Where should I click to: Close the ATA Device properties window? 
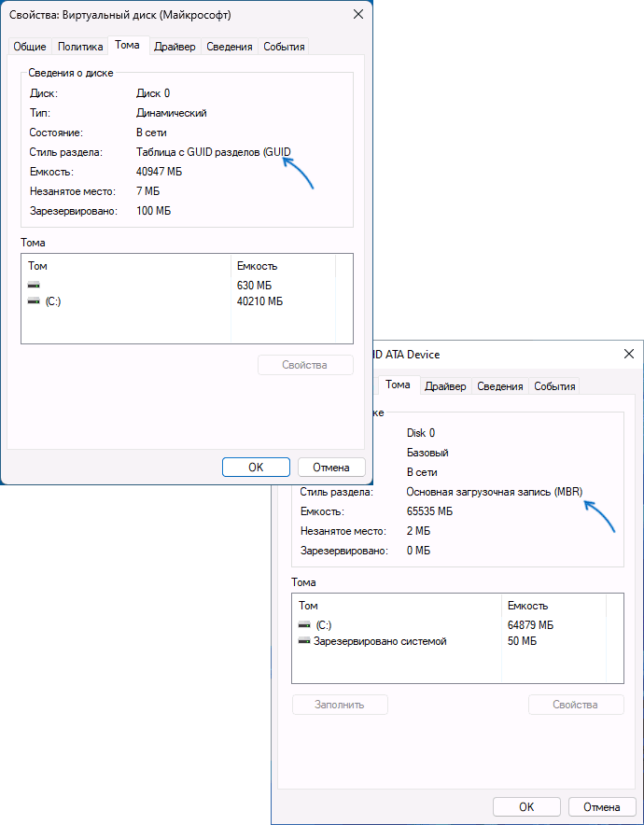629,354
